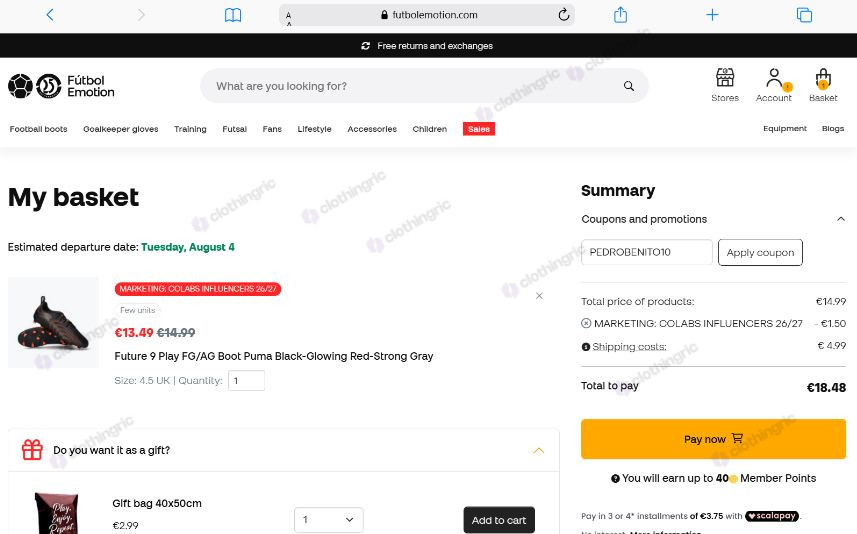Collapse the Coupons and promotions section
Image resolution: width=857 pixels, height=534 pixels.
click(841, 219)
